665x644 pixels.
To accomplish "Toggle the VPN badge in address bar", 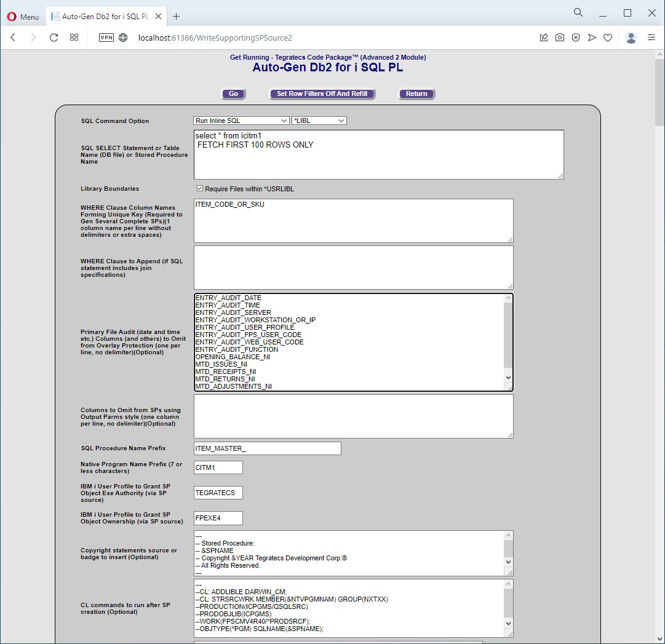I will pos(106,38).
